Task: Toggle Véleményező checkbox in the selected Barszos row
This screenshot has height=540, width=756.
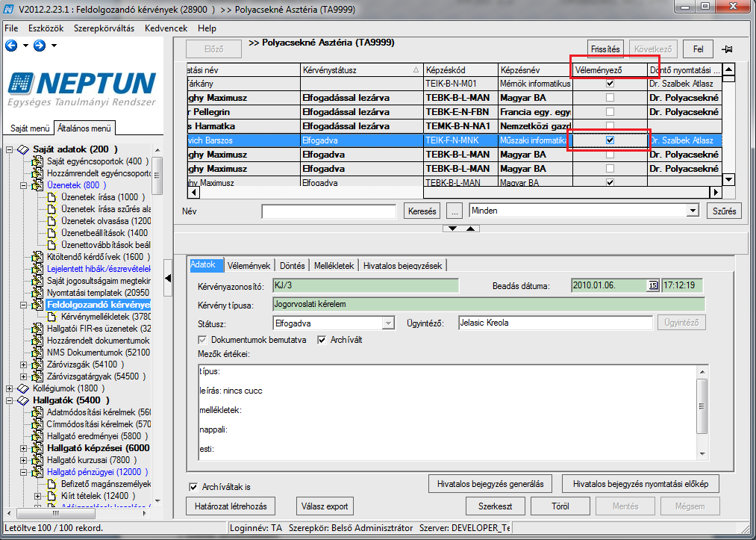Action: (610, 140)
